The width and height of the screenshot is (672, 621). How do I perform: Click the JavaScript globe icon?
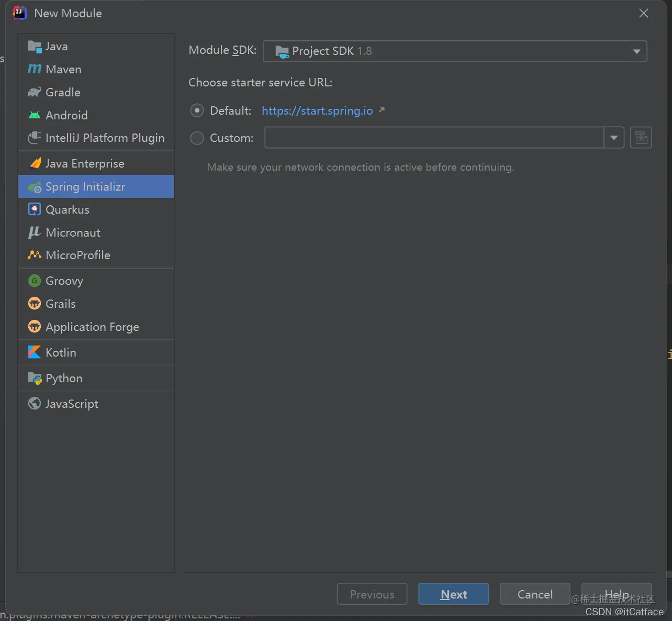pos(35,404)
